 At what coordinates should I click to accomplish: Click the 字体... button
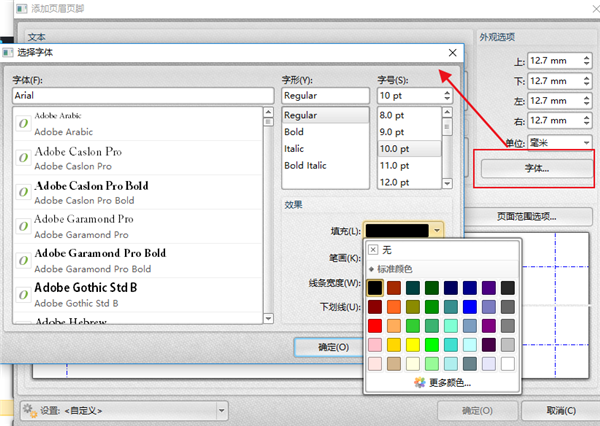[536, 168]
